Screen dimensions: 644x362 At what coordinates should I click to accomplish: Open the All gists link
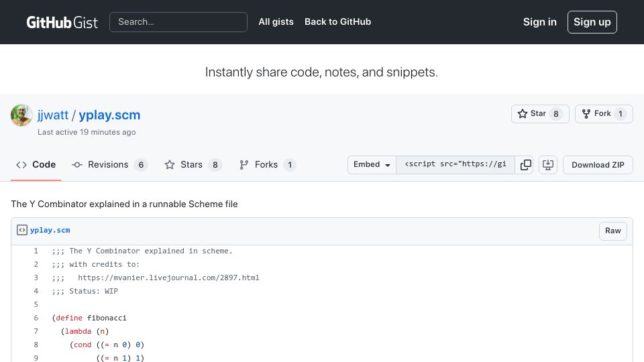276,21
